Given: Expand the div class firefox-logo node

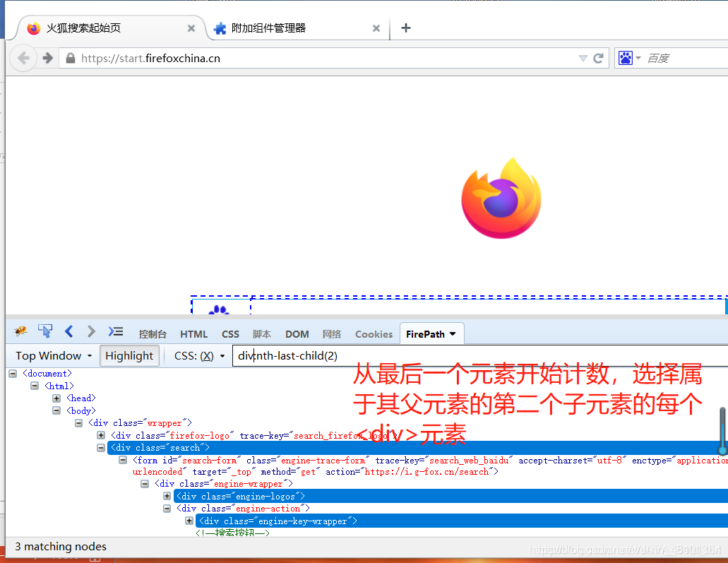Looking at the screenshot, I should (x=101, y=435).
